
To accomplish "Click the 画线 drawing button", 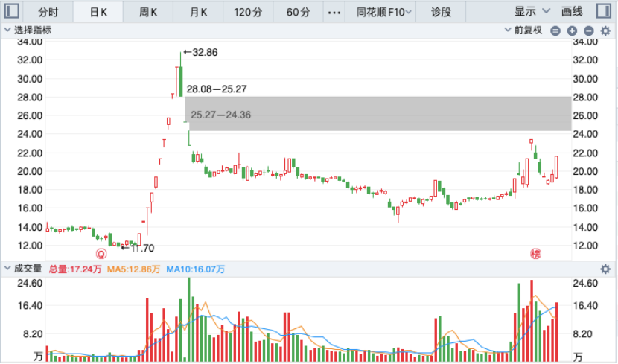I will pyautogui.click(x=572, y=12).
